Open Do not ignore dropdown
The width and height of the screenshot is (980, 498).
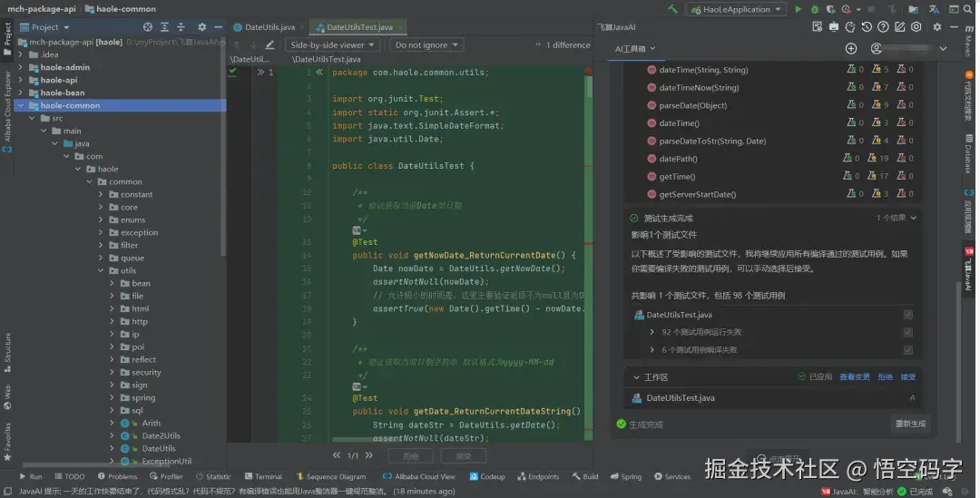point(426,45)
